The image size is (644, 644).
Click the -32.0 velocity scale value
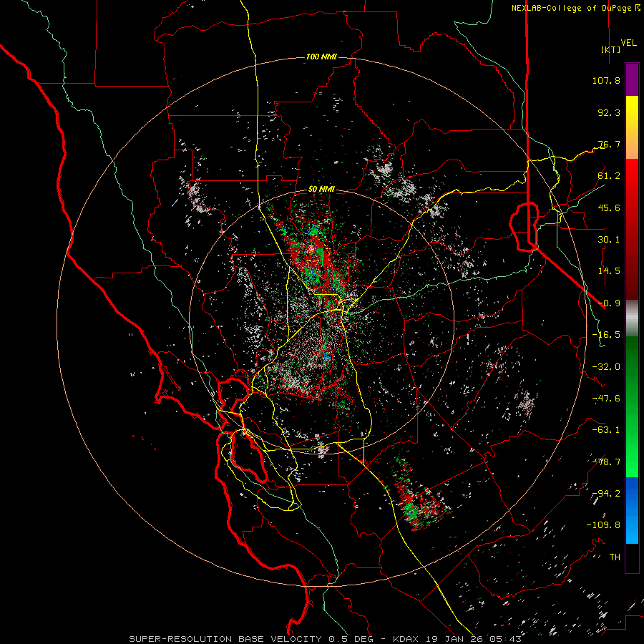(x=606, y=367)
